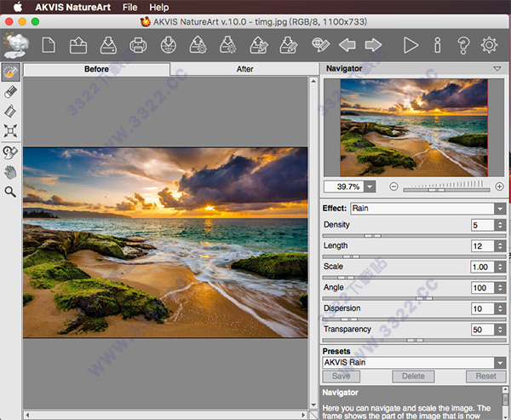The image size is (511, 420).
Task: Click the Save strokes tray-with-pencil icon
Action: point(289,45)
